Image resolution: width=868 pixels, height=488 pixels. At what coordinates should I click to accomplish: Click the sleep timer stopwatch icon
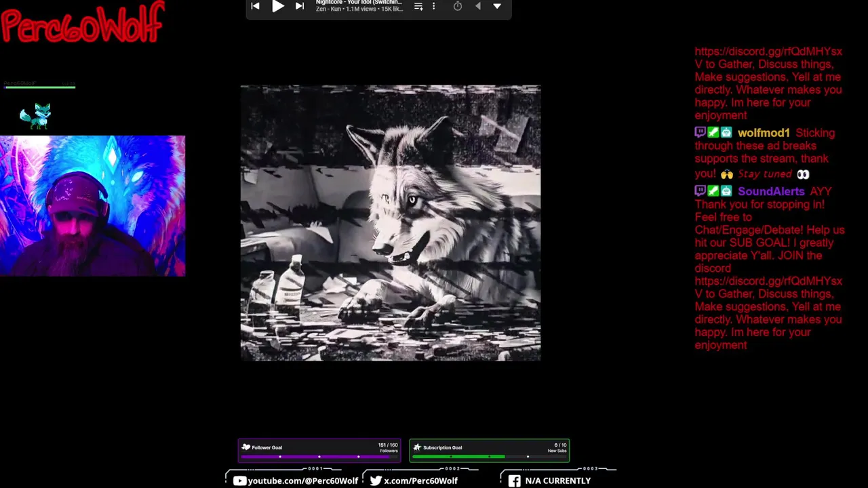point(458,6)
